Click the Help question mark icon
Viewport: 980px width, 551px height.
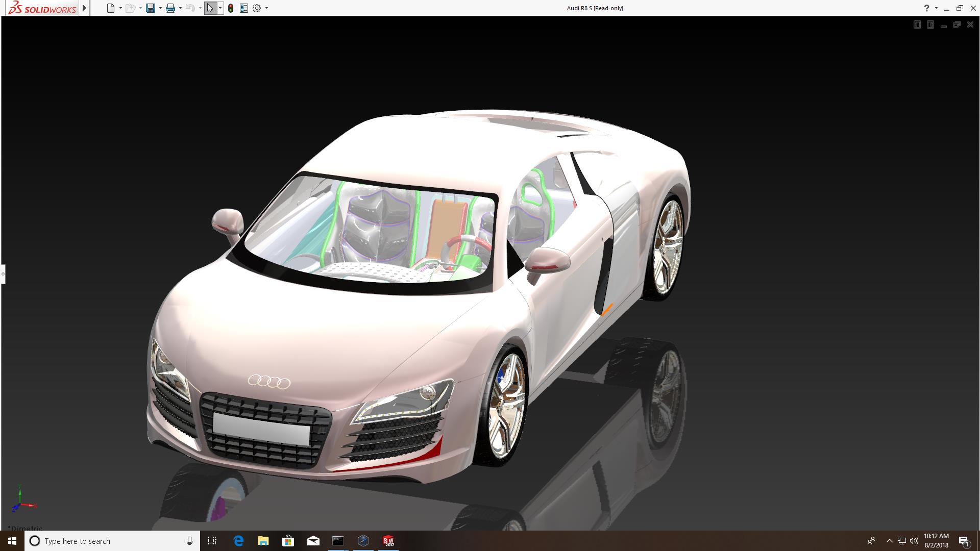click(x=926, y=8)
